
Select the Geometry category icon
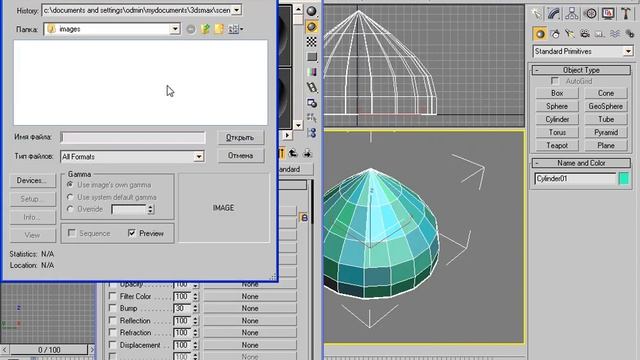point(540,34)
